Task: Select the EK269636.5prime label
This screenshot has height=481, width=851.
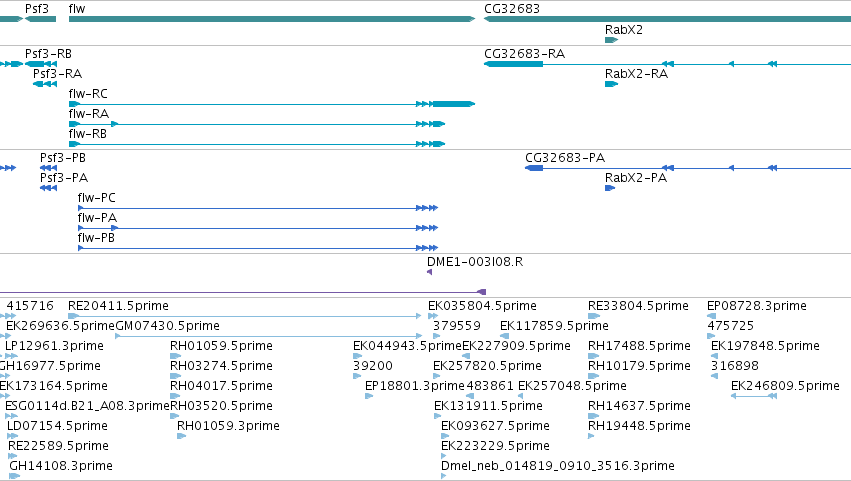Action: tap(60, 326)
